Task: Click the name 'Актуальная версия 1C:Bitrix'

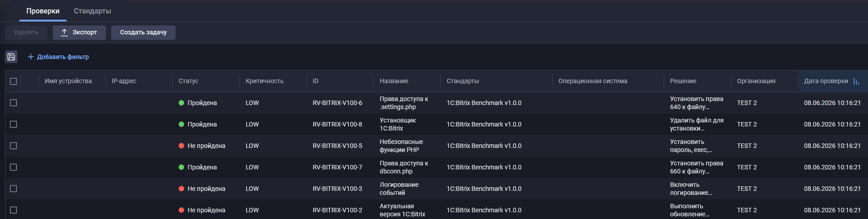Action: tap(403, 210)
